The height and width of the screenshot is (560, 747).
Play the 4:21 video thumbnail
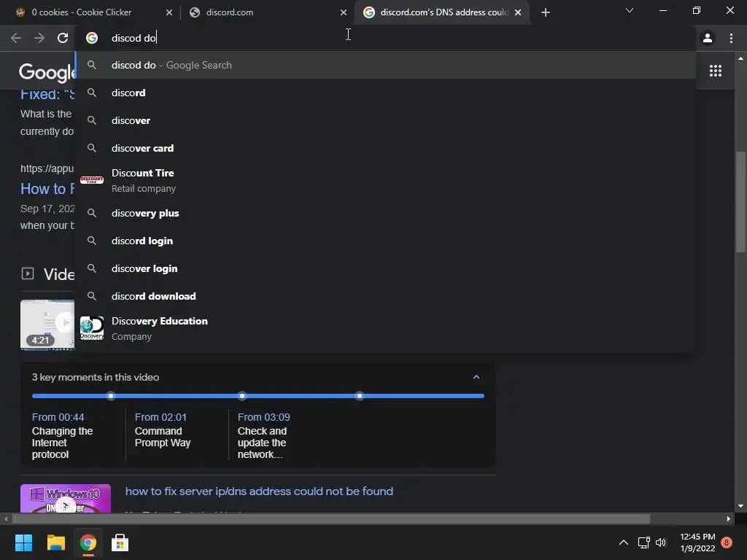(47, 324)
